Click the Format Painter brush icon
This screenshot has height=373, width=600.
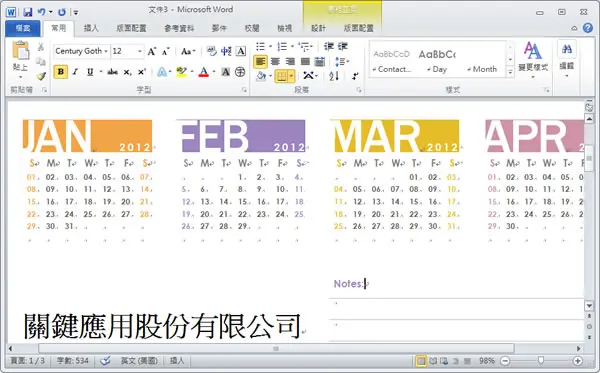coord(41,76)
